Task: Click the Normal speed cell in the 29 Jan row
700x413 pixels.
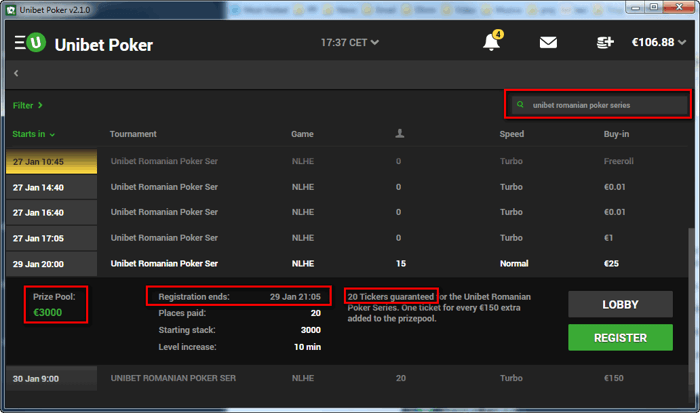Action: tap(514, 264)
